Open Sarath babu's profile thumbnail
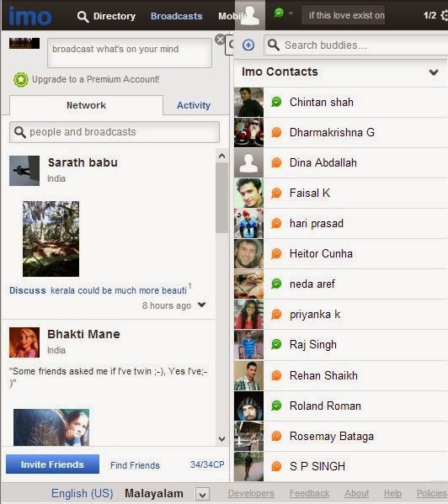The width and height of the screenshot is (448, 504). point(24,171)
